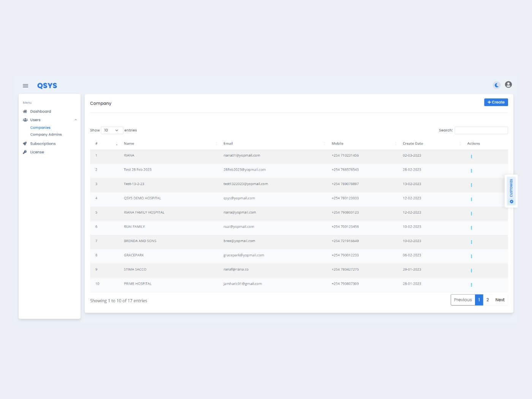Select email qsys@yopmail.com

239,198
